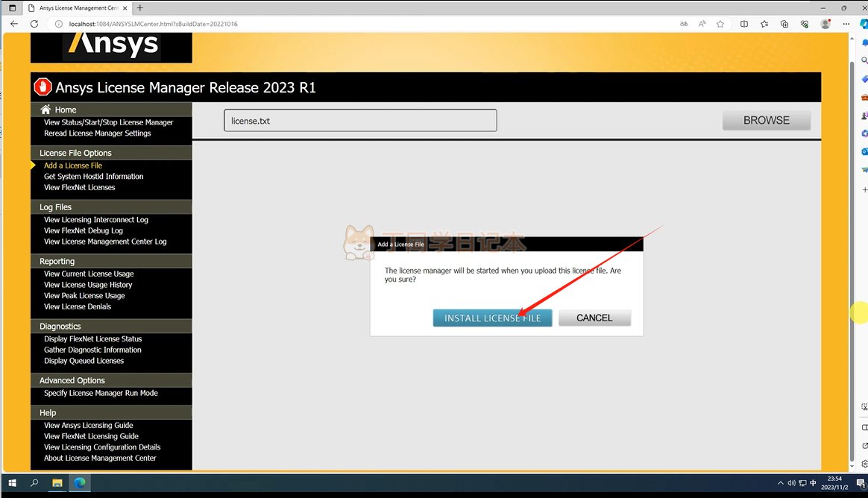The height and width of the screenshot is (498, 868).
Task: Open View Licensing Interconnect Log
Action: pos(96,220)
